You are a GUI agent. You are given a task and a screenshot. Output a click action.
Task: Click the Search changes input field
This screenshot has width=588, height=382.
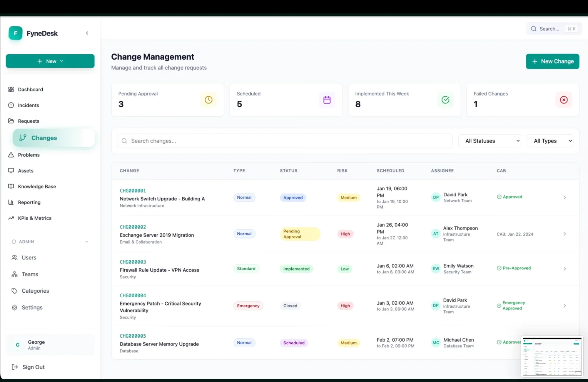[285, 141]
